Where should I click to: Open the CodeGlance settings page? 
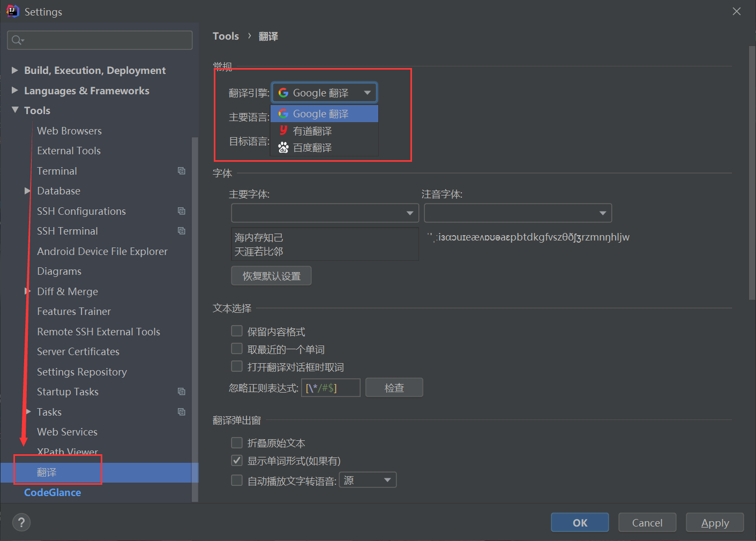[x=52, y=492]
